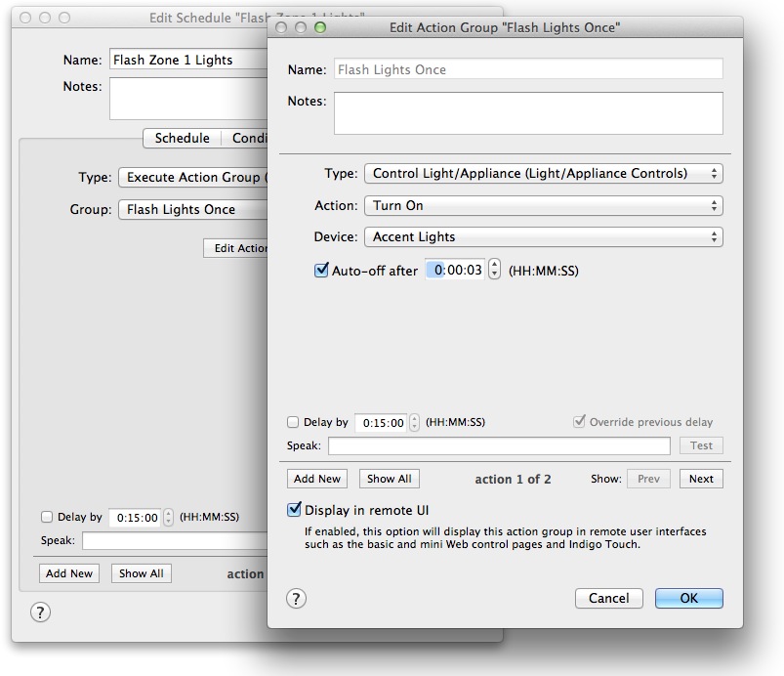Click Delay by stepper in Action Group dialog
Viewport: 784px width, 676px height.
(415, 423)
